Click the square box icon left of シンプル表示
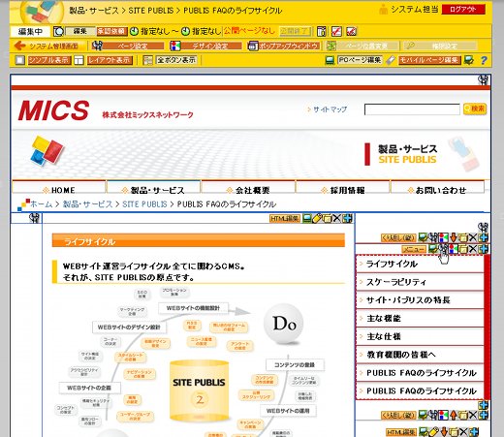This screenshot has width=504, height=437. (20, 60)
